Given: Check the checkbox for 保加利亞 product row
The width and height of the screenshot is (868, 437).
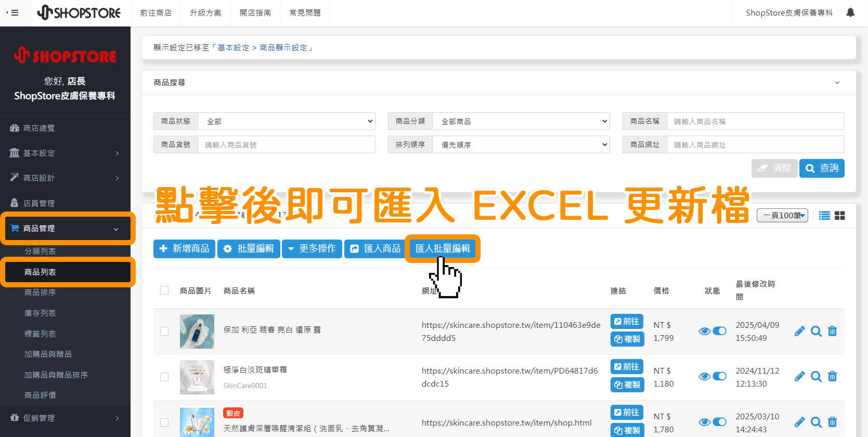Looking at the screenshot, I should [x=164, y=331].
